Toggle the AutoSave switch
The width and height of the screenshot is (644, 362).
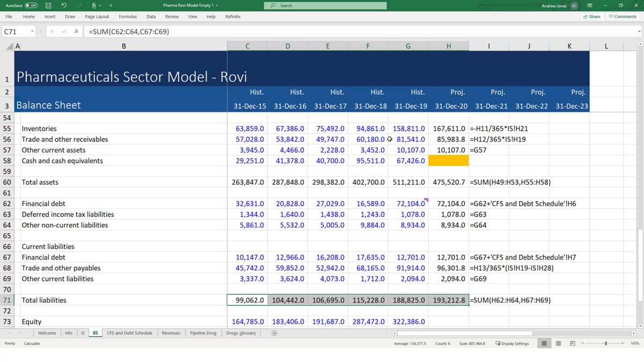[x=31, y=5]
